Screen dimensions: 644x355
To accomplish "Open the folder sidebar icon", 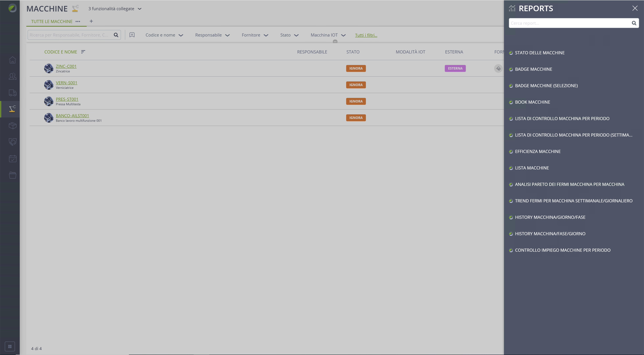I will [12, 175].
